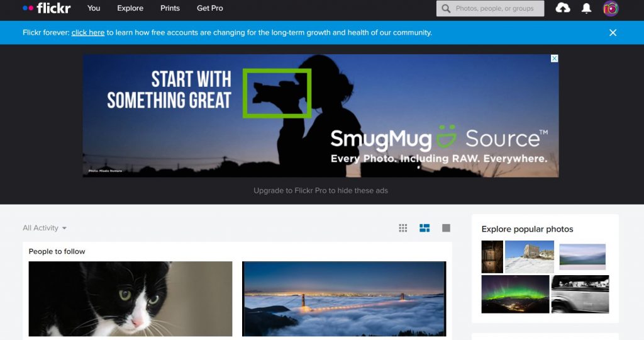The height and width of the screenshot is (340, 644).
Task: Click the cloud upload icon
Action: [x=563, y=8]
